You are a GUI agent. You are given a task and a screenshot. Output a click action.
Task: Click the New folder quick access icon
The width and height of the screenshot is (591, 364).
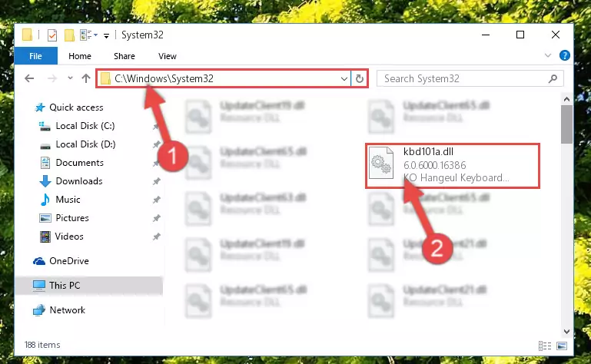point(69,35)
